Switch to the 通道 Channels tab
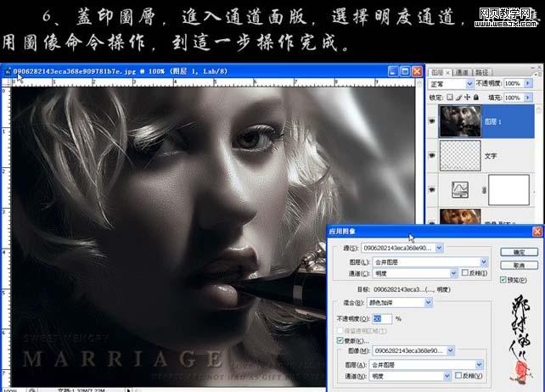 pyautogui.click(x=462, y=72)
